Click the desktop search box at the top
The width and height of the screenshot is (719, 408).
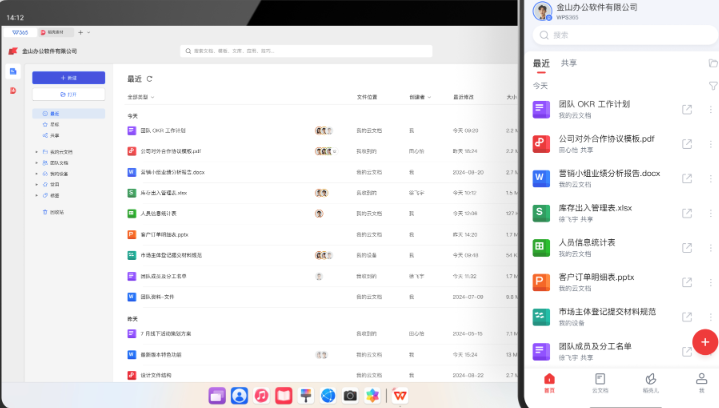click(306, 51)
